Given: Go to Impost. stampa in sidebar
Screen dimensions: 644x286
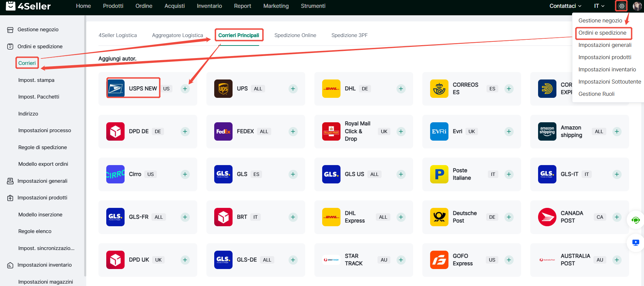Looking at the screenshot, I should (x=36, y=80).
